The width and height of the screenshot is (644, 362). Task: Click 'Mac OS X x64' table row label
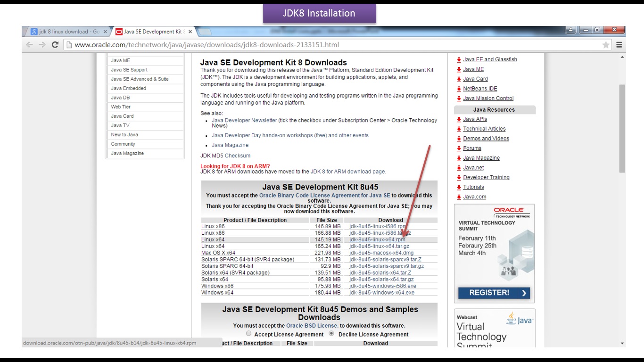click(218, 253)
